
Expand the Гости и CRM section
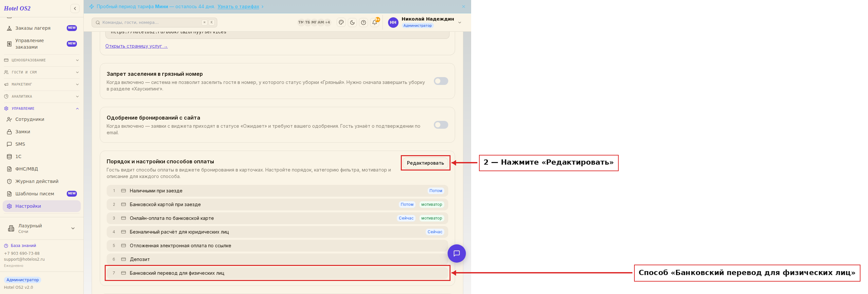42,72
